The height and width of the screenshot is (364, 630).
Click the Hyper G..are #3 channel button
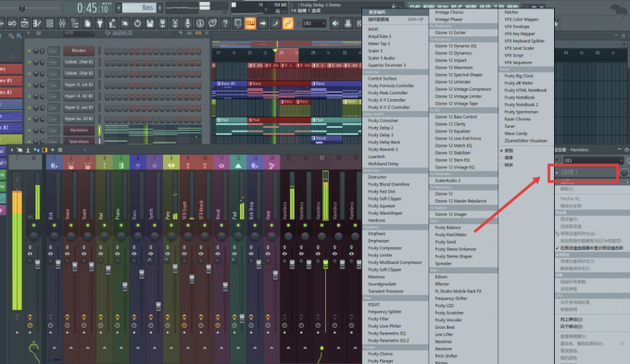[x=79, y=107]
